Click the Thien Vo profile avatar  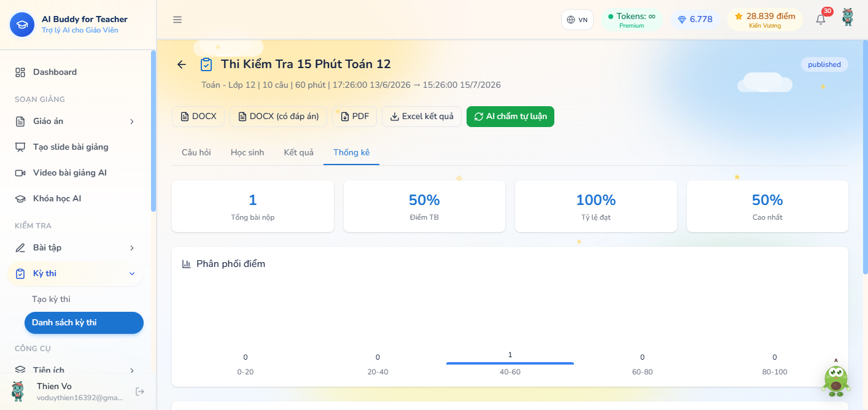(18, 391)
